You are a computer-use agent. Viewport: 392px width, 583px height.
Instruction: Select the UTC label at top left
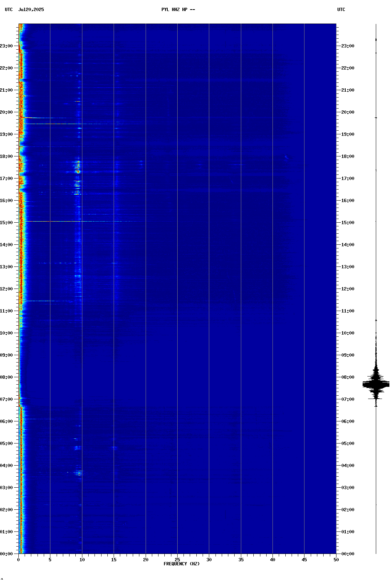tap(9, 10)
